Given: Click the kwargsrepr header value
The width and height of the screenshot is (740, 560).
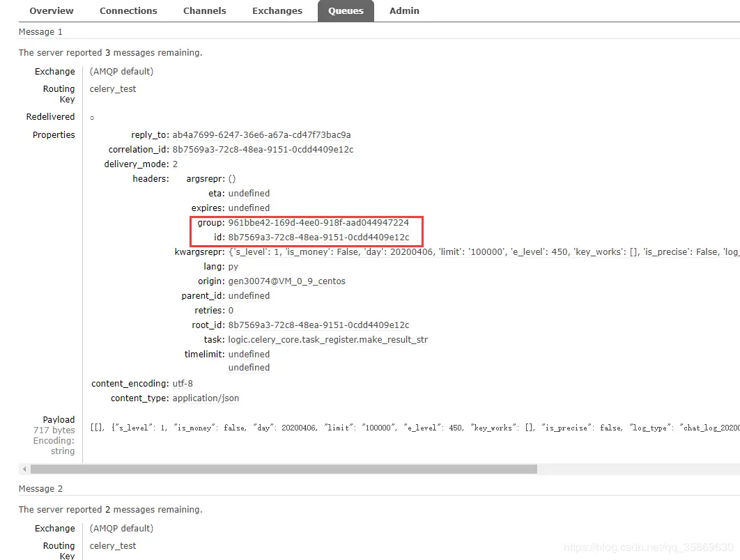Looking at the screenshot, I should tap(484, 252).
